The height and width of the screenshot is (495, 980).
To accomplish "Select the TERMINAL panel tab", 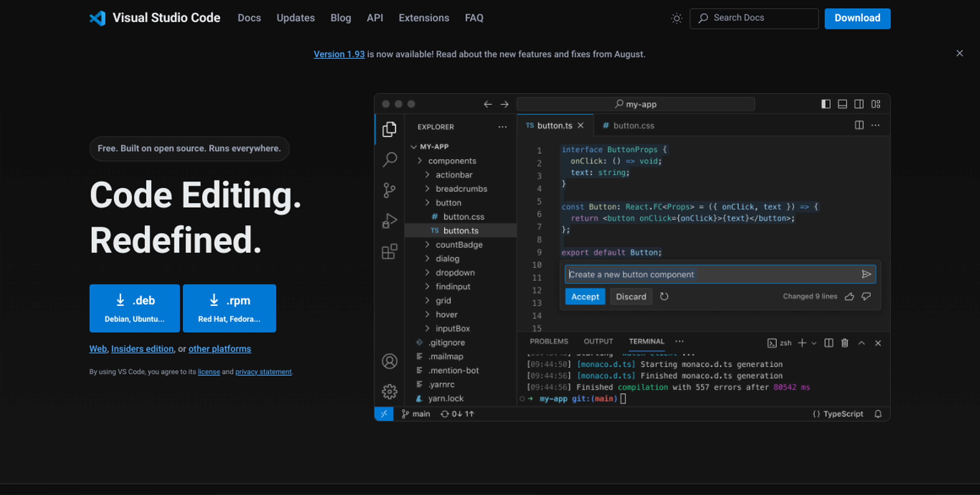I will [646, 341].
